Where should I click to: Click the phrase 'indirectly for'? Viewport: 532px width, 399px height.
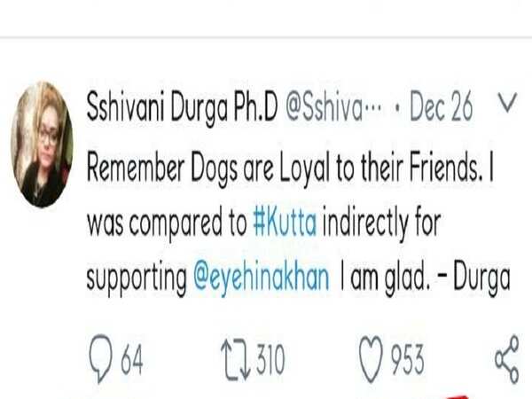pos(381,223)
